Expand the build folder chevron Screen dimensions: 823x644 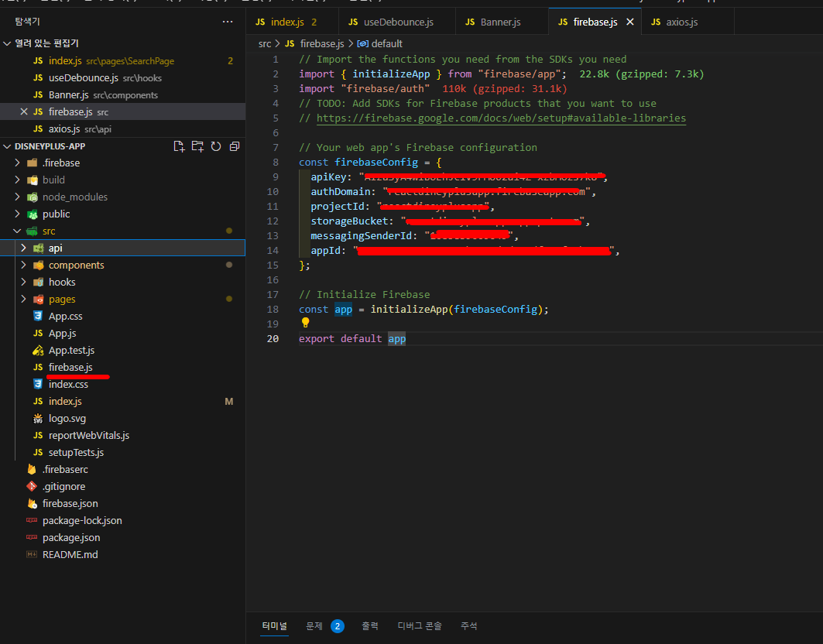17,180
